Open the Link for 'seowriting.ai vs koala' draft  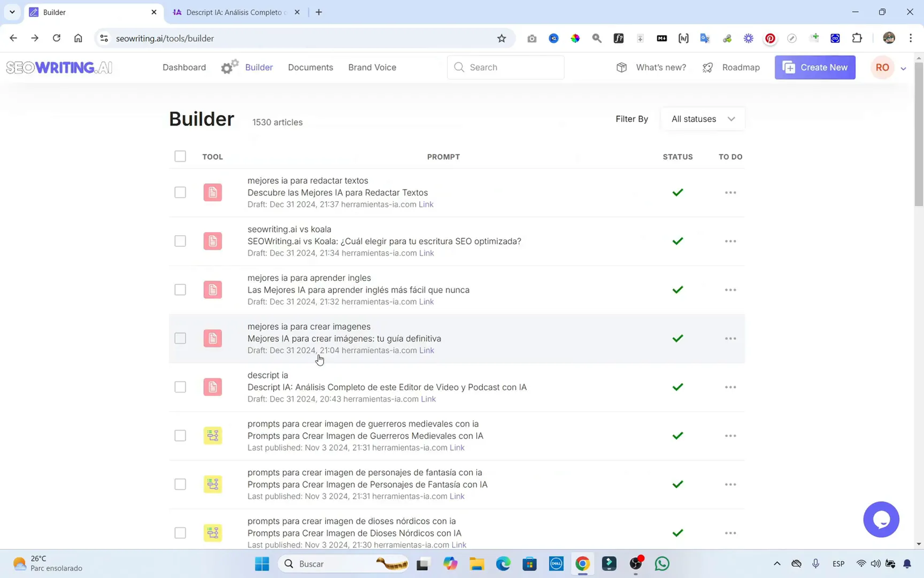[x=427, y=253]
